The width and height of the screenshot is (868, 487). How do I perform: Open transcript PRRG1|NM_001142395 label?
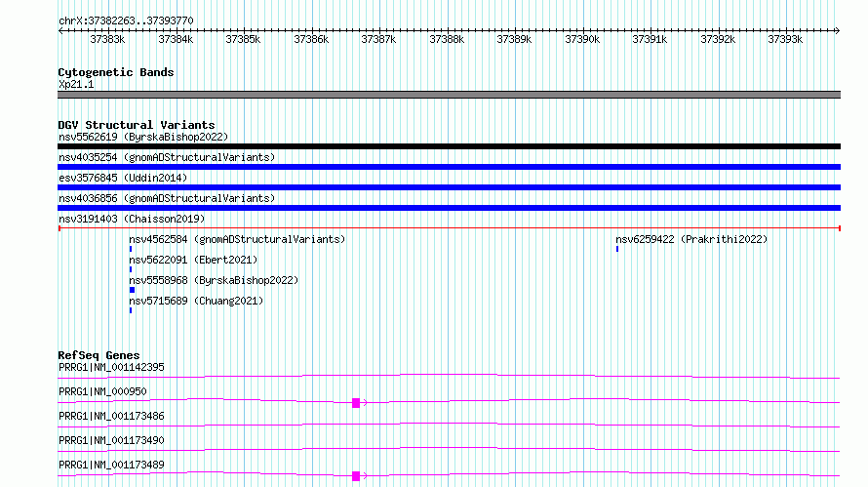coord(111,367)
